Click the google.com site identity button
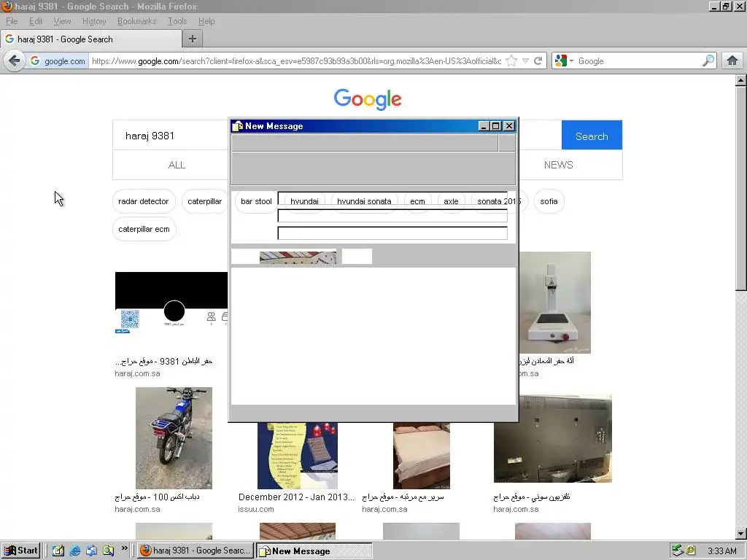The height and width of the screenshot is (560, 747). point(58,61)
